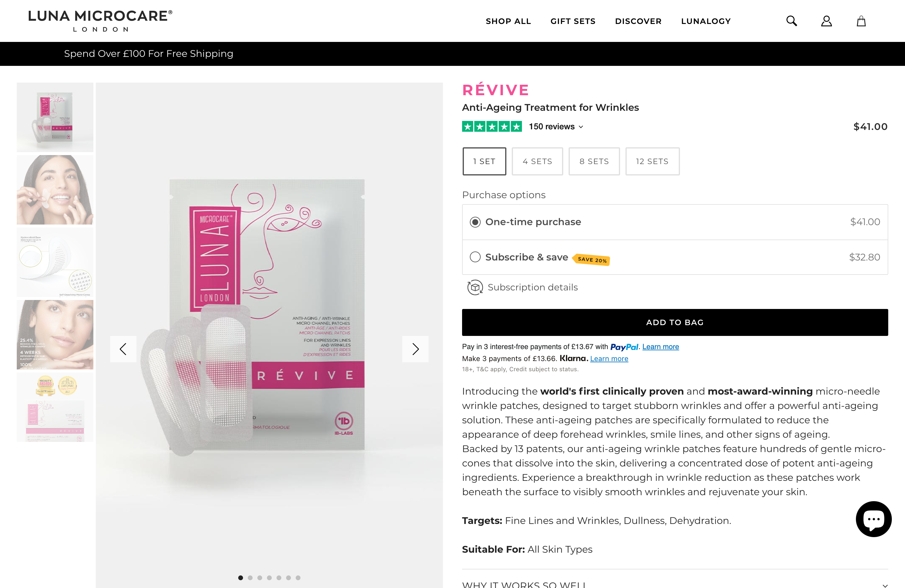View the woman applying patch thumbnail
This screenshot has height=588, width=905.
pyautogui.click(x=55, y=190)
